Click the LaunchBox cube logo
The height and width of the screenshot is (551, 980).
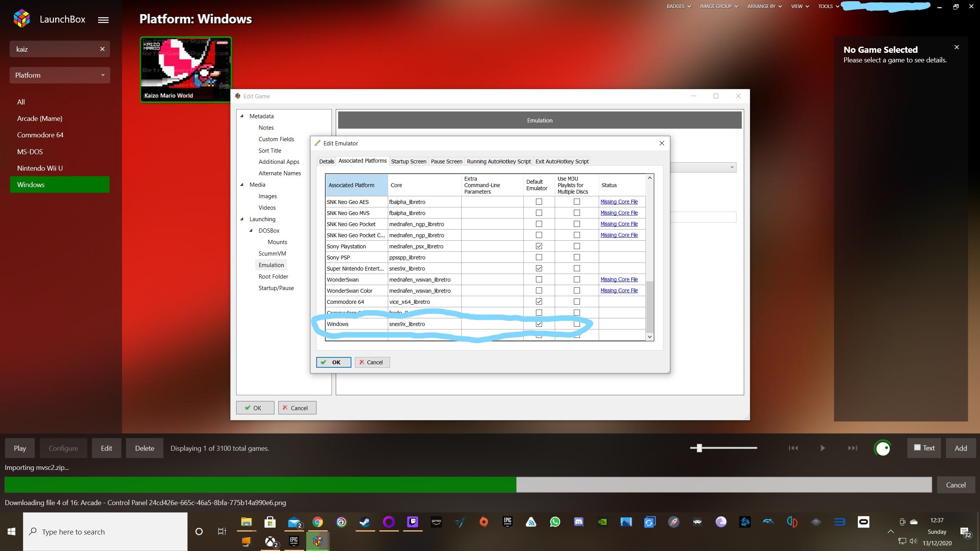[21, 19]
